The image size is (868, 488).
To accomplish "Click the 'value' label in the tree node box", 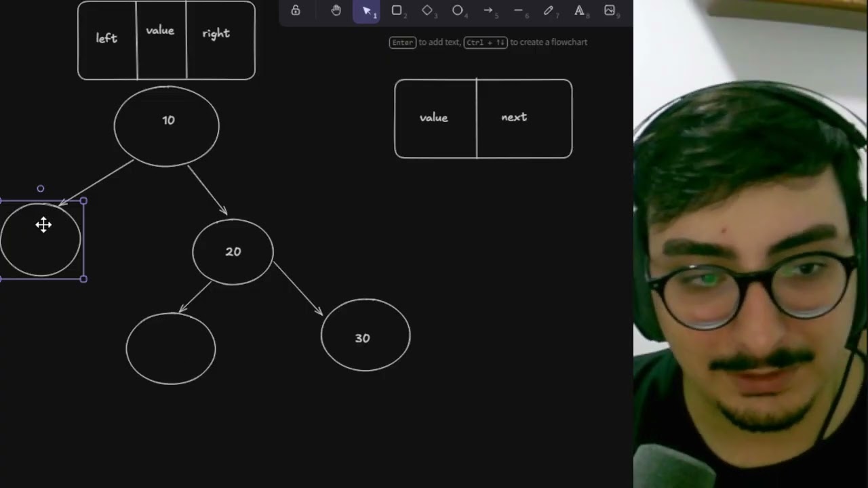I will tap(160, 30).
